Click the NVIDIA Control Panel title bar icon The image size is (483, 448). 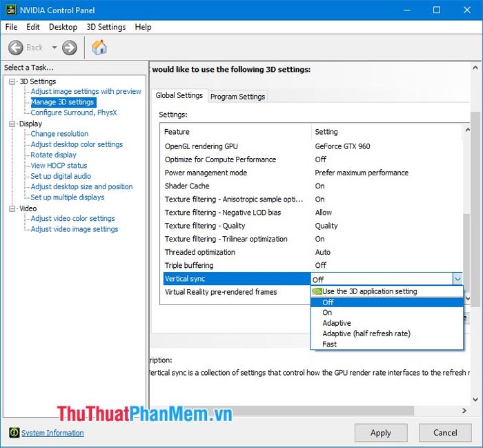click(x=11, y=10)
